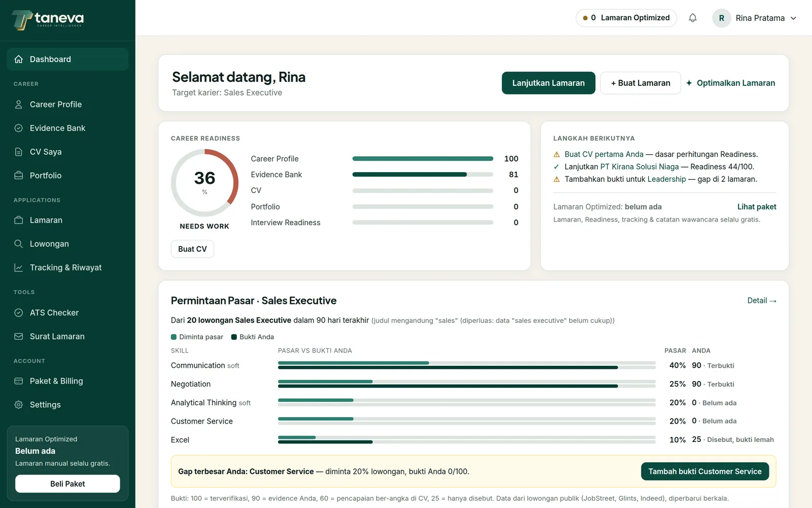Image resolution: width=812 pixels, height=508 pixels.
Task: Click the + Buat Lamaran button
Action: (640, 83)
